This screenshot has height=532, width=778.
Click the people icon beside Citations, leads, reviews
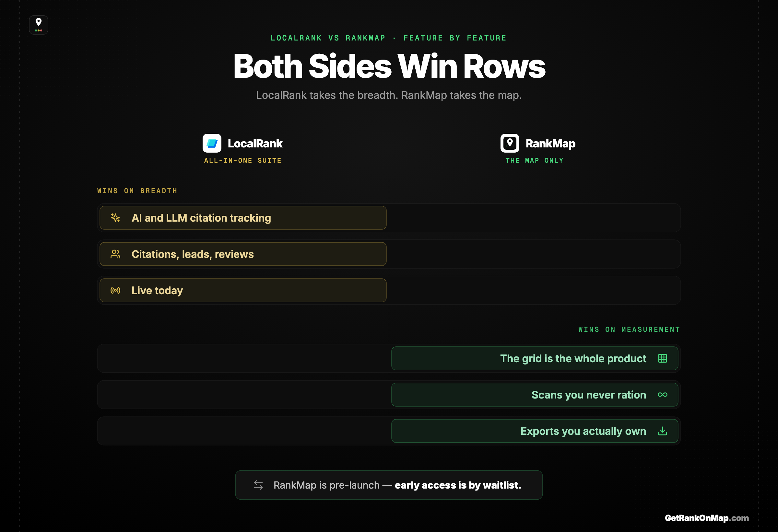(115, 254)
